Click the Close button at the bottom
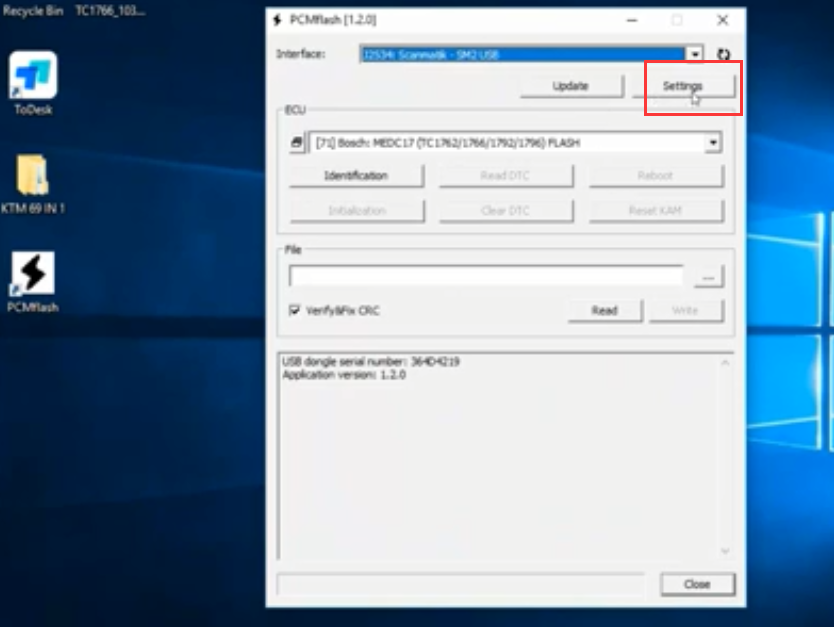This screenshot has width=834, height=627. pos(697,584)
